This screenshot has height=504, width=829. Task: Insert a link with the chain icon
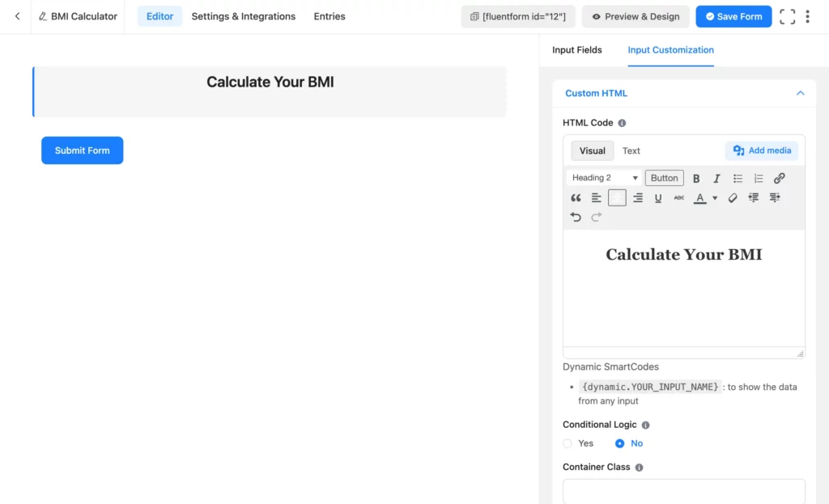780,179
